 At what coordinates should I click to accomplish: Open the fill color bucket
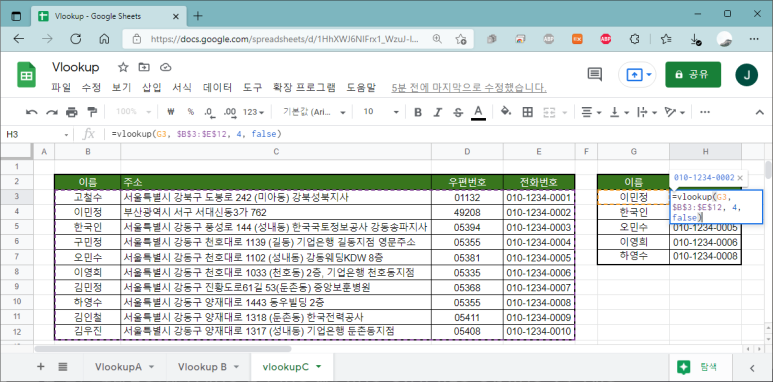[x=506, y=112]
